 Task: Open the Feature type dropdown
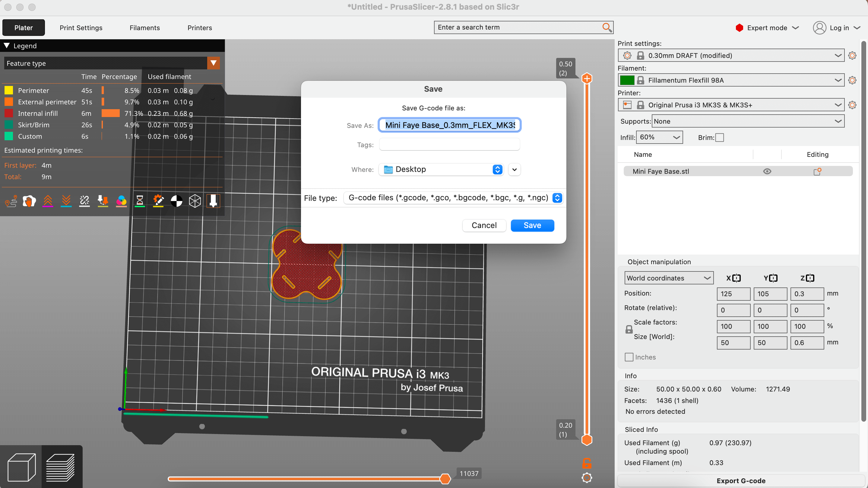pos(112,63)
